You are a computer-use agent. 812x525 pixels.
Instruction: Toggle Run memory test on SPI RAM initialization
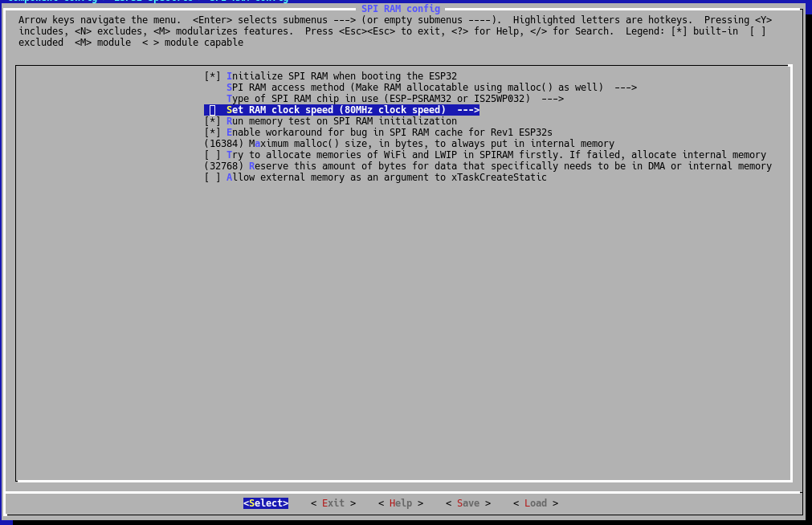tap(212, 121)
